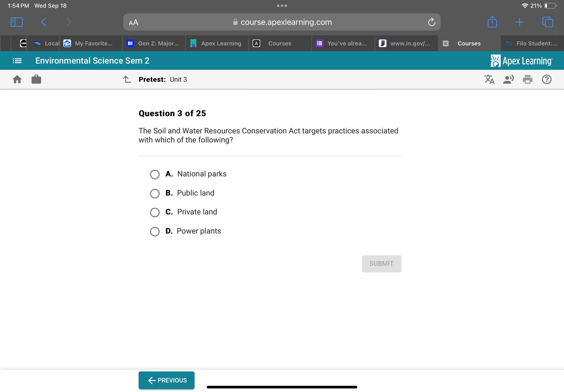Screen dimensions: 564x392
Task: Click the address bar input field
Action: coord(282,22)
